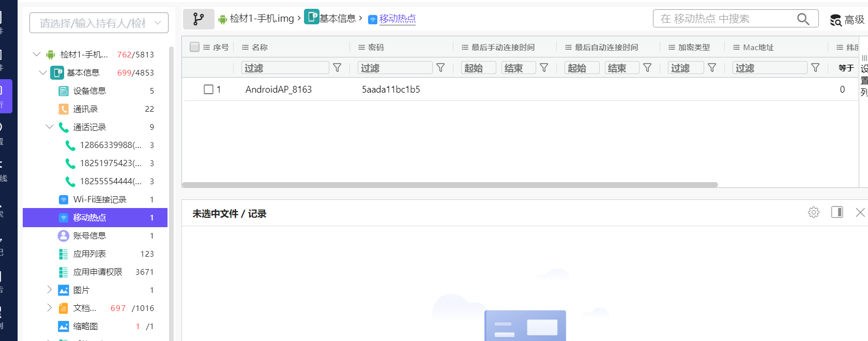Click the tree panel vertical scrollbar

tap(171, 194)
